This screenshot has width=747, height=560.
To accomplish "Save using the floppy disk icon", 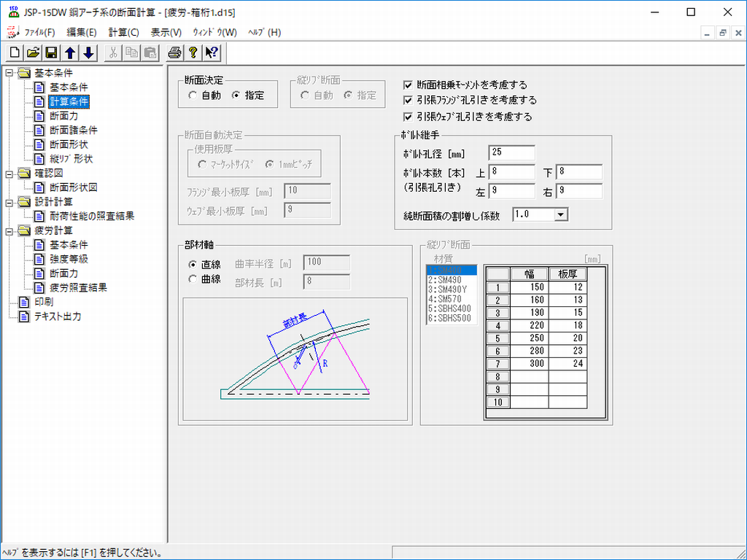I will click(x=51, y=52).
